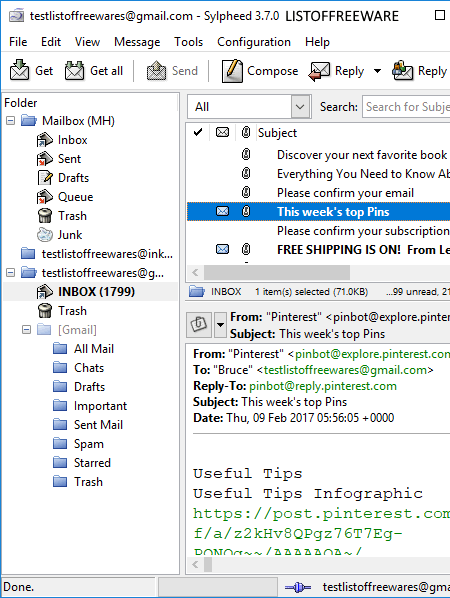Select the Drafts folder under Mailbox (MH)
The width and height of the screenshot is (450, 598).
pyautogui.click(x=73, y=178)
